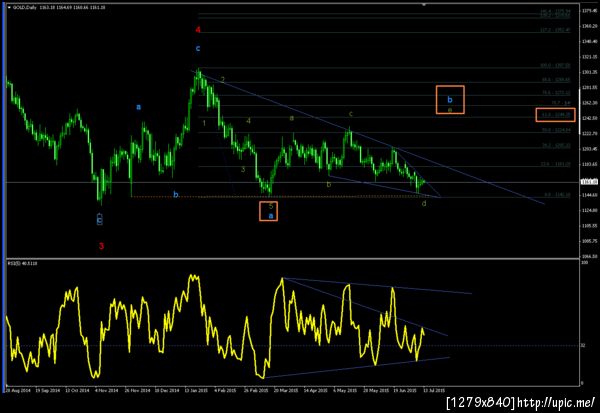Select the long descending trendline on price chart
600x413 pixels.
(367, 136)
